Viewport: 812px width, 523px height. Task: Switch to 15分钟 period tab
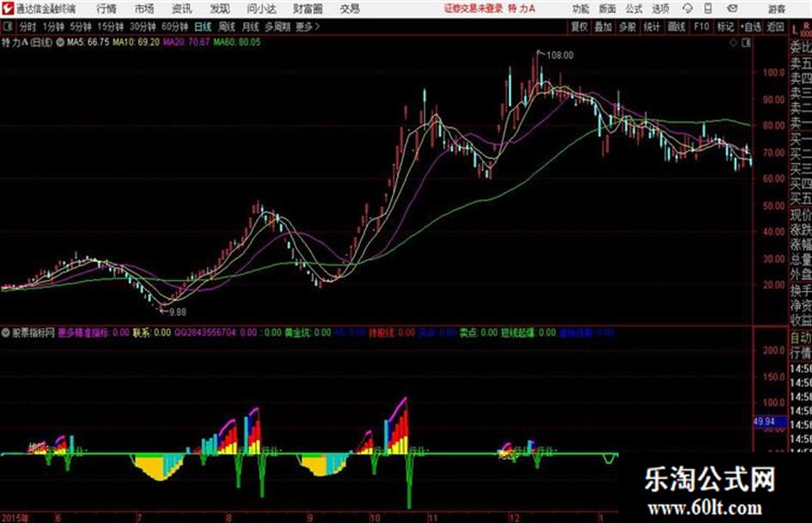[x=110, y=27]
